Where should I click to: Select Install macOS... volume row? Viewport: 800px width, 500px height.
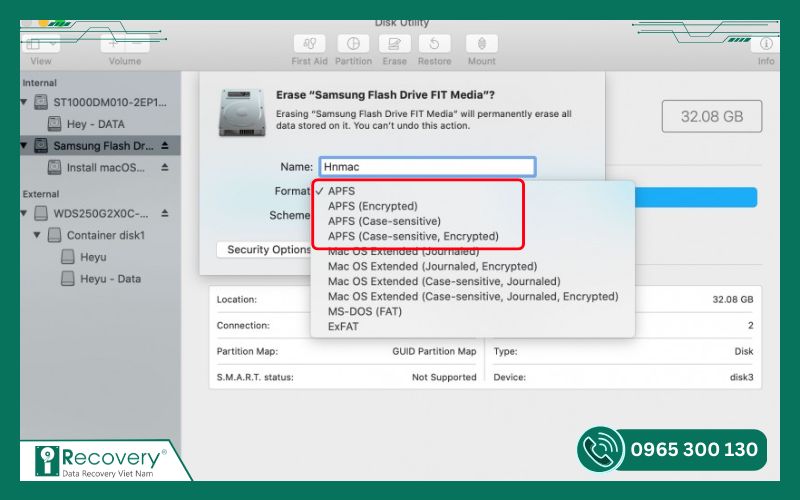[x=100, y=167]
